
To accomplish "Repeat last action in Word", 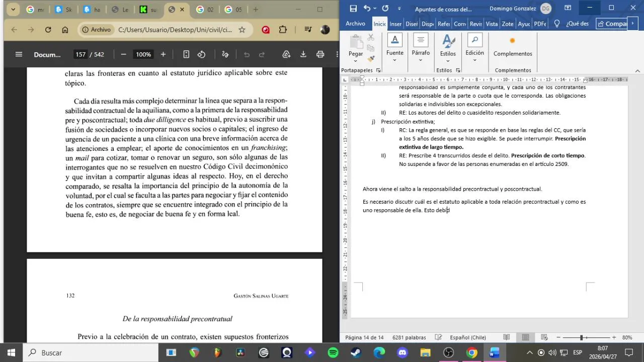I will (x=385, y=9).
